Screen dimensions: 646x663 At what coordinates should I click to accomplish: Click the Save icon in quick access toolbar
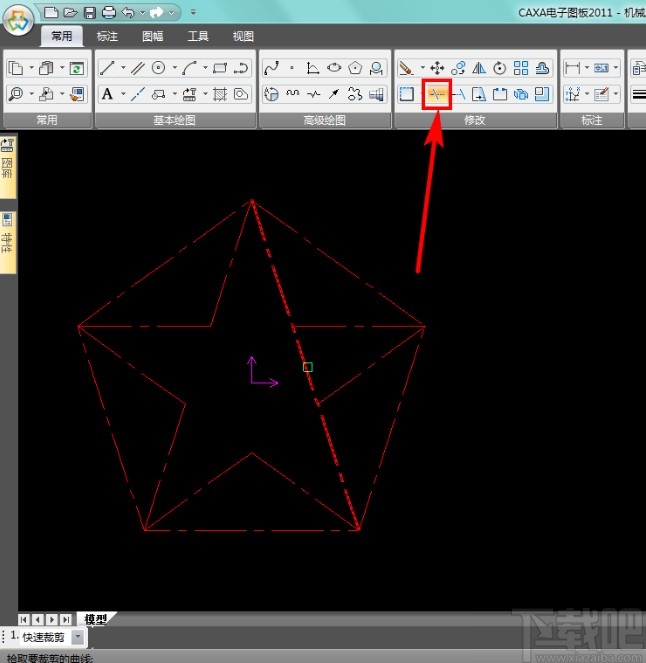[x=90, y=13]
